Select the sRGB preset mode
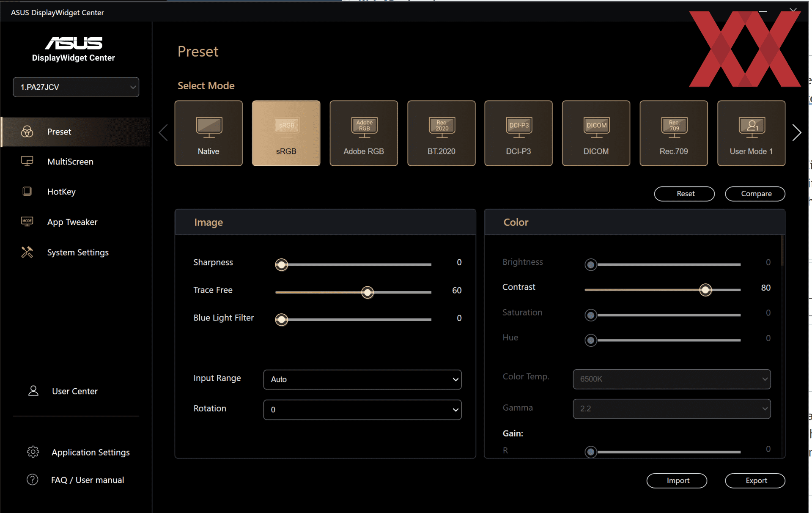Viewport: 812px width, 513px height. [286, 133]
